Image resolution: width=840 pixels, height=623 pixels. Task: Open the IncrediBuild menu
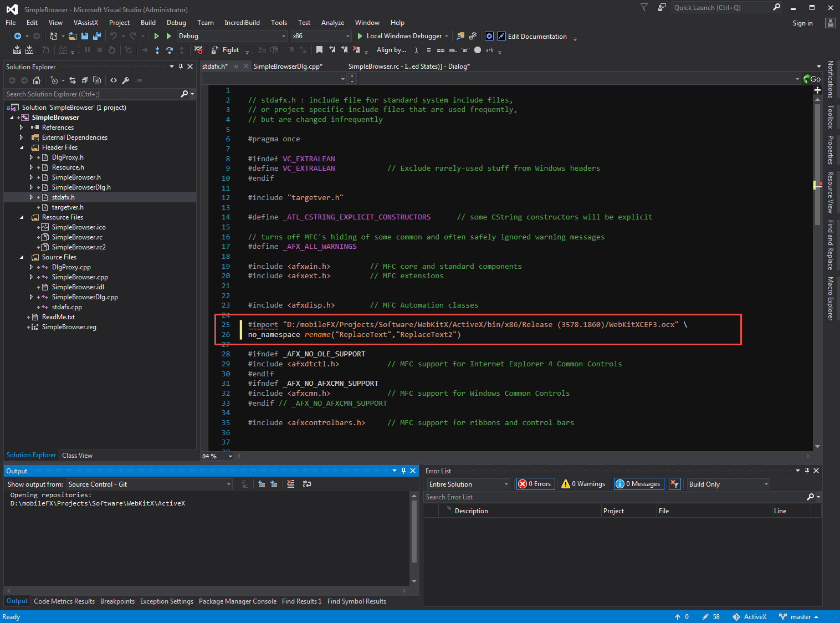242,23
